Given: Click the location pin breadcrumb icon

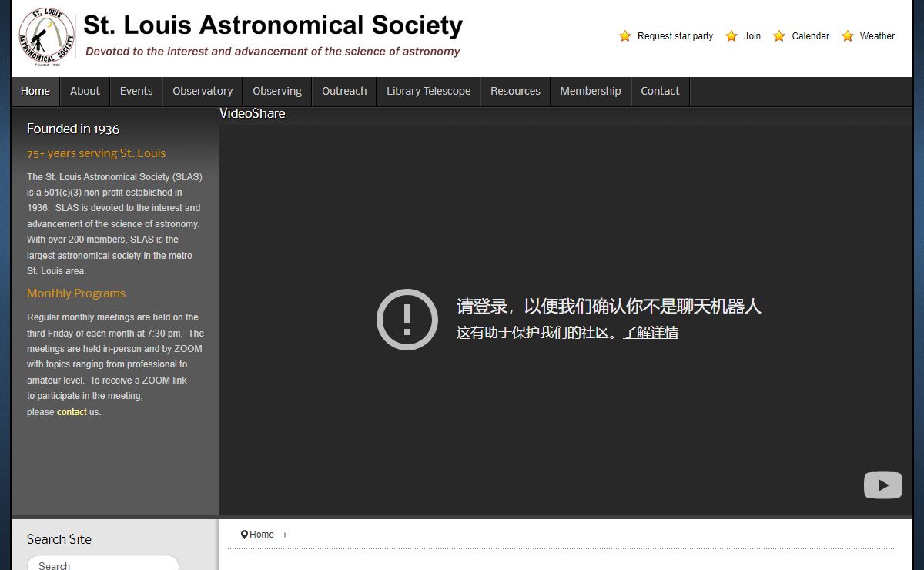Looking at the screenshot, I should pos(244,535).
